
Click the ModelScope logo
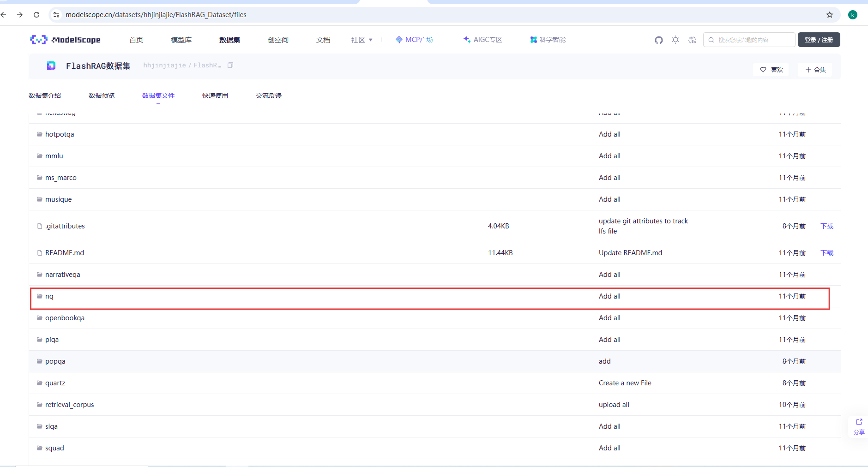click(65, 40)
